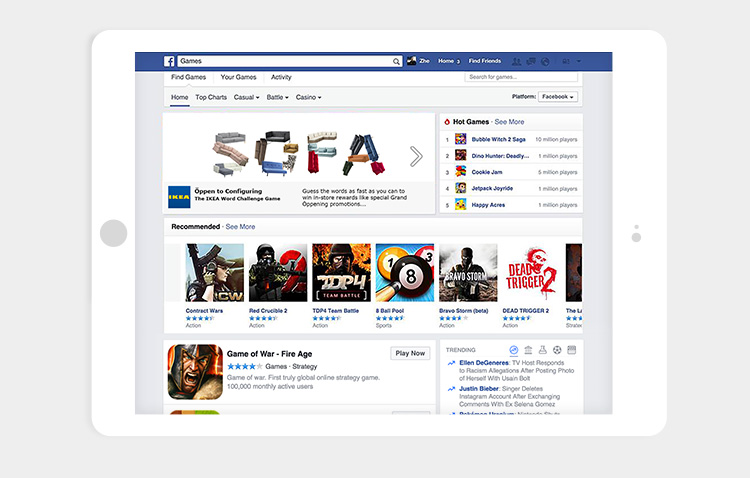Click See More next to Recommended
This screenshot has width=750, height=478.
coord(240,227)
